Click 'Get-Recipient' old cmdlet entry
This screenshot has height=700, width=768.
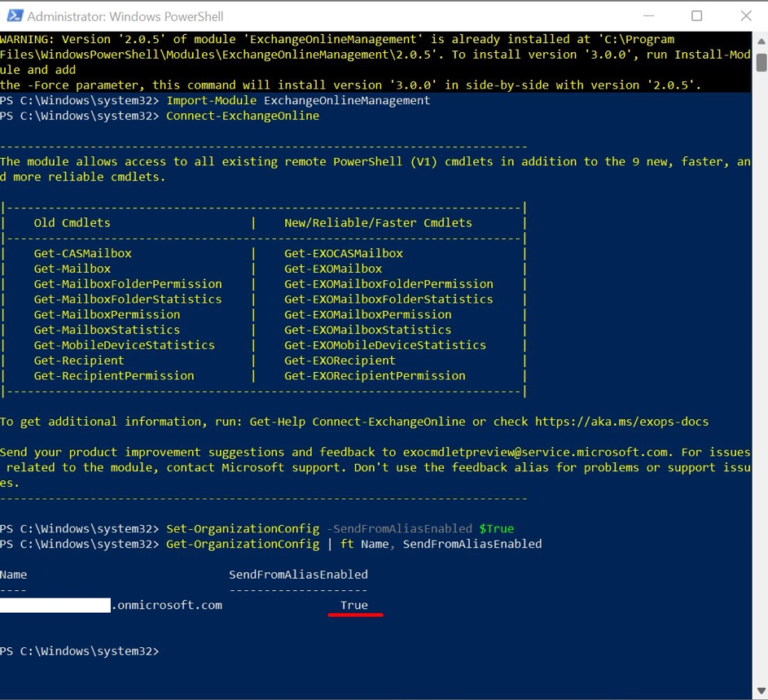pyautogui.click(x=79, y=361)
